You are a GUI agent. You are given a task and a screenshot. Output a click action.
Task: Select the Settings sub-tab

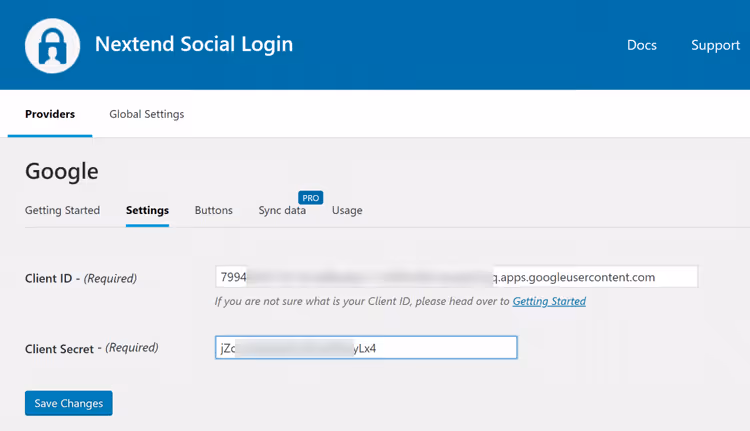click(x=147, y=210)
